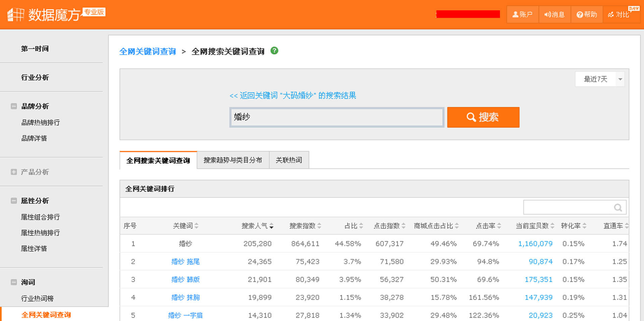This screenshot has width=644, height=321.
Task: Sort by 直通车 column
Action: 616,226
